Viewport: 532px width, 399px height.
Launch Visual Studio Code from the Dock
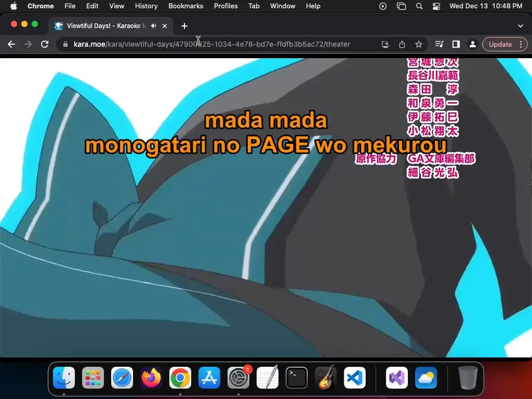tap(354, 378)
